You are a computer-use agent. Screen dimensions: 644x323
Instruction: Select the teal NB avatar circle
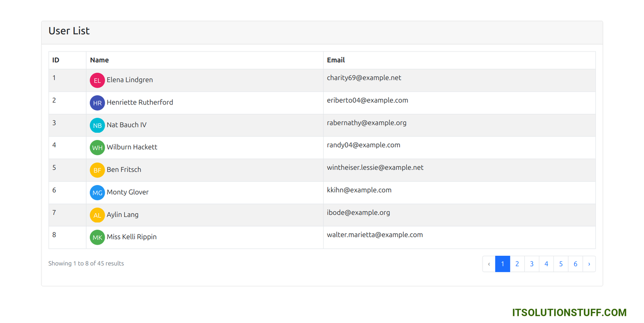point(97,125)
